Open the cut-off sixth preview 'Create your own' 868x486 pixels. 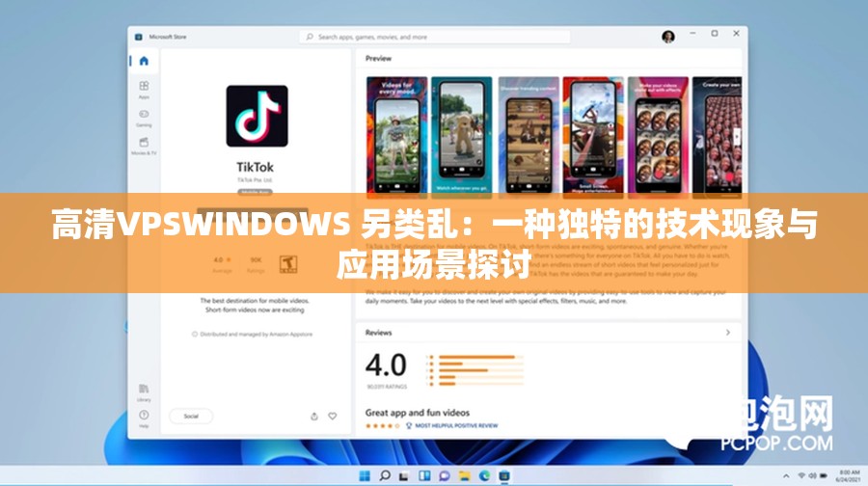pyautogui.click(x=717, y=137)
